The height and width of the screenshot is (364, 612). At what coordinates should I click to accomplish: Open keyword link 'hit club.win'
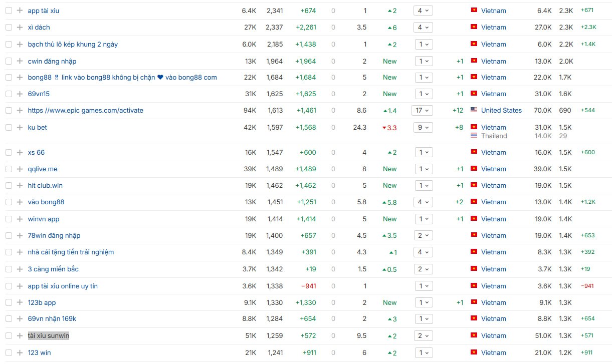pos(45,185)
